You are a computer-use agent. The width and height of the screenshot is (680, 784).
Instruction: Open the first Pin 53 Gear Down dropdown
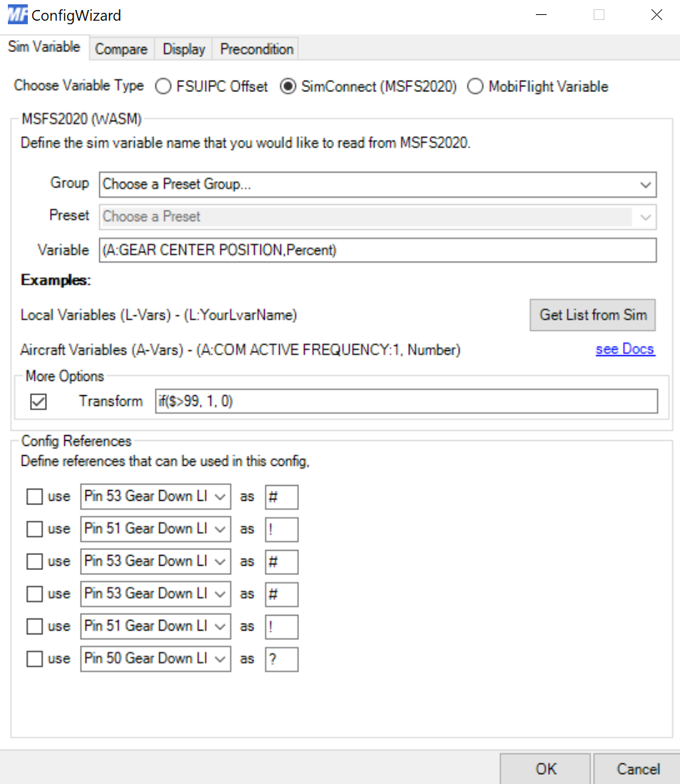[156, 497]
